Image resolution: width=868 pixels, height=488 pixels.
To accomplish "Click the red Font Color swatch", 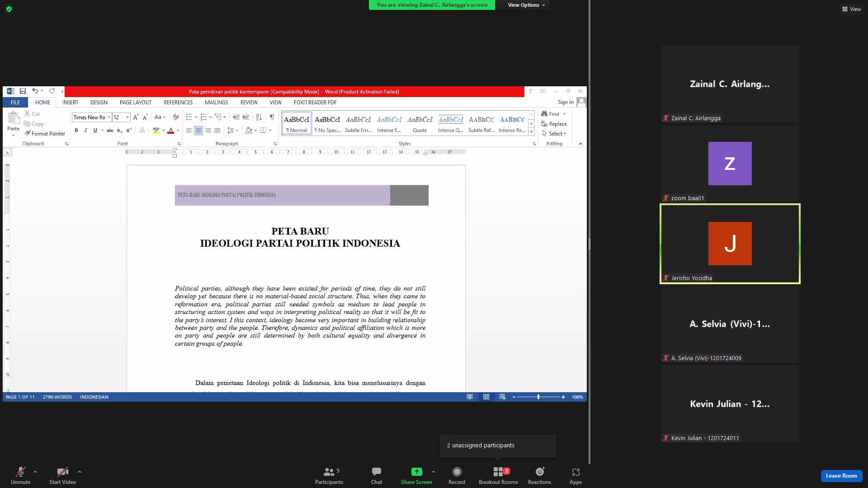I will [170, 131].
